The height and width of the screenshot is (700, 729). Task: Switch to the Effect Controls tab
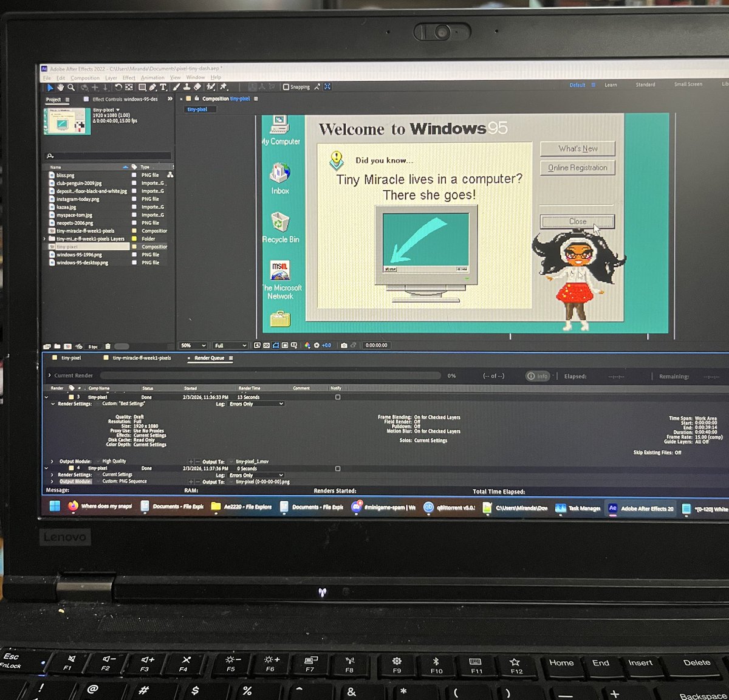click(x=125, y=99)
